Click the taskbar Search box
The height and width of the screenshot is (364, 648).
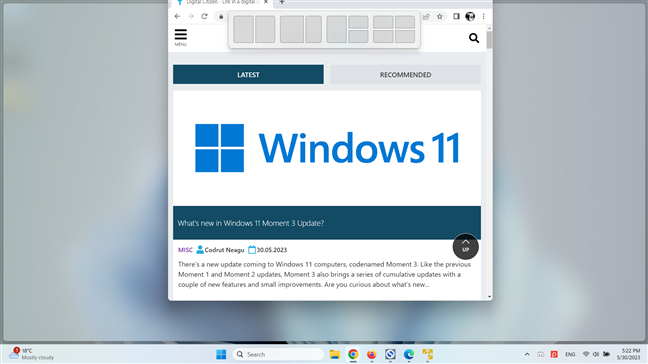pyautogui.click(x=279, y=354)
